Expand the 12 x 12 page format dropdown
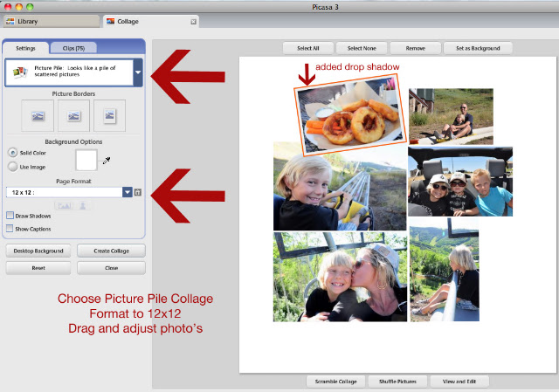The image size is (559, 392). 128,192
